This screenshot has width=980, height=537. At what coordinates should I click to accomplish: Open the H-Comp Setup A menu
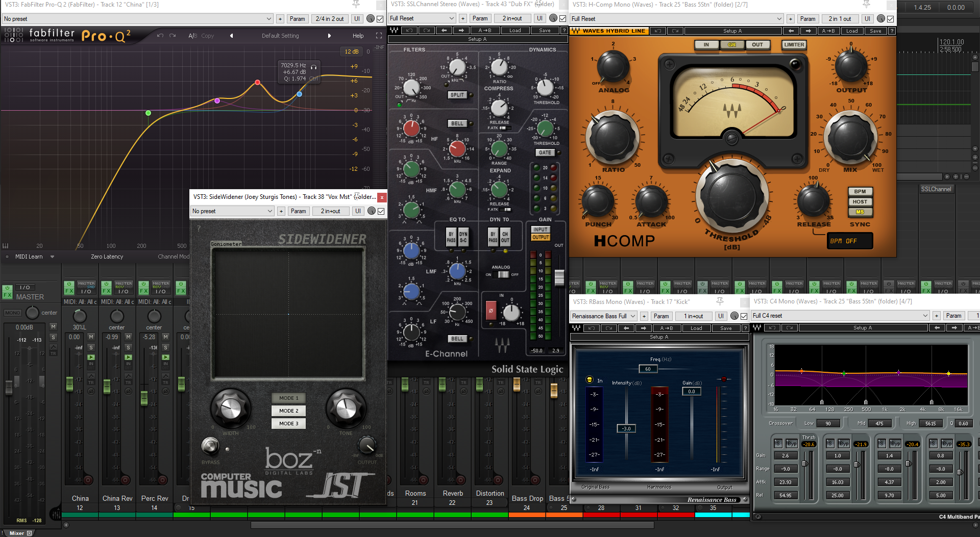point(732,31)
